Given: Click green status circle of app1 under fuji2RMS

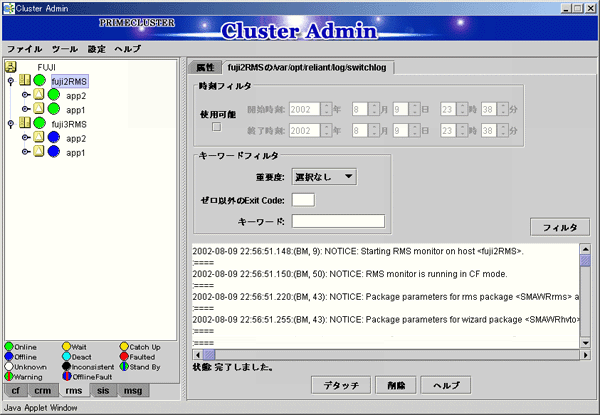Looking at the screenshot, I should tap(54, 109).
